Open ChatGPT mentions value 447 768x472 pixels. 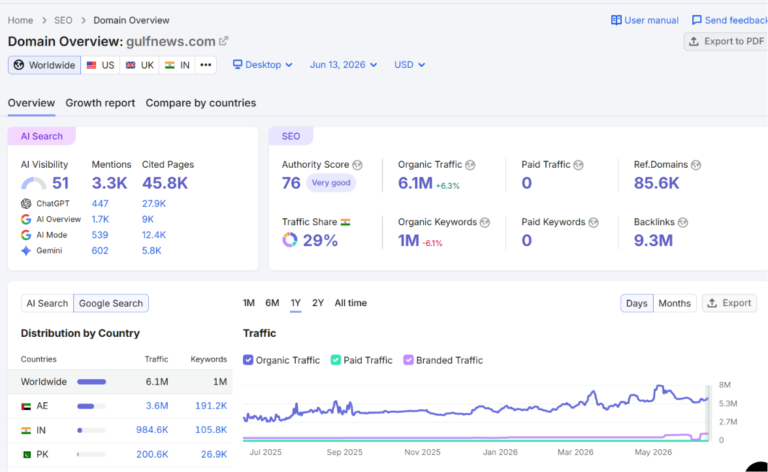coord(100,204)
